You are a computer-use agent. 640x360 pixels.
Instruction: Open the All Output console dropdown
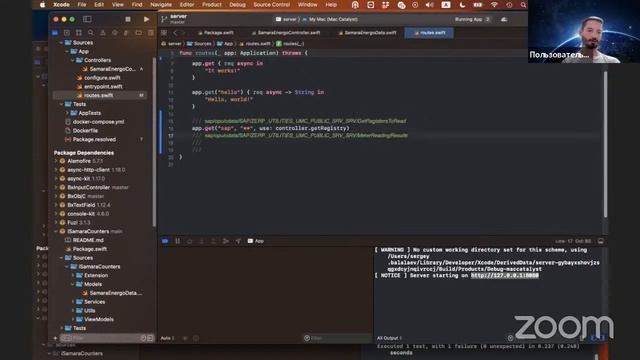click(x=389, y=338)
